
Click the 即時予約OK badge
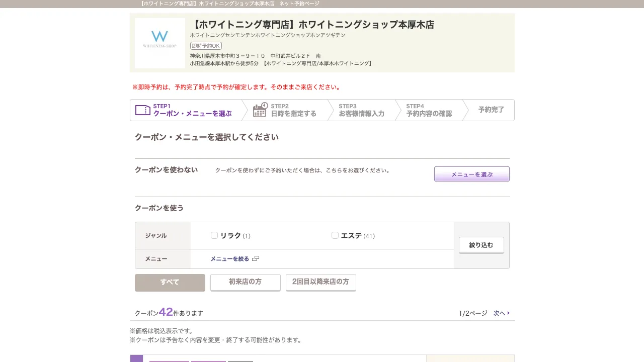[x=206, y=46]
